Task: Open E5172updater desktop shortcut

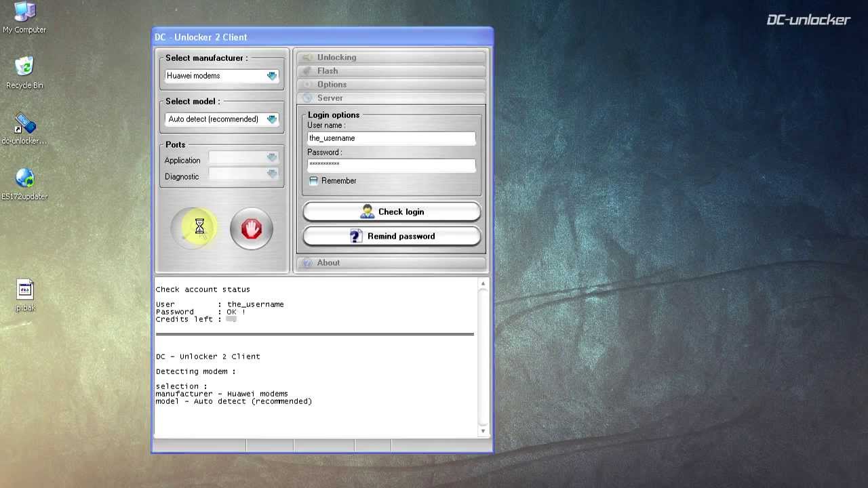Action: (x=24, y=185)
